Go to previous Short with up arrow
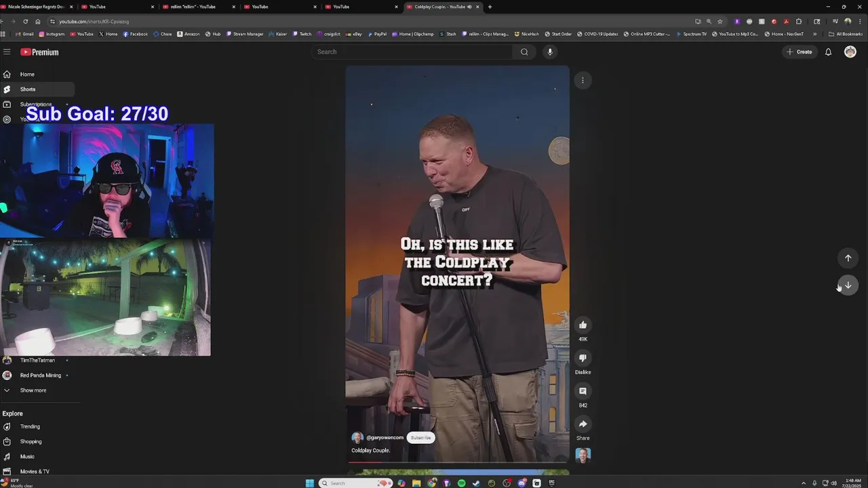868x488 pixels. click(848, 258)
